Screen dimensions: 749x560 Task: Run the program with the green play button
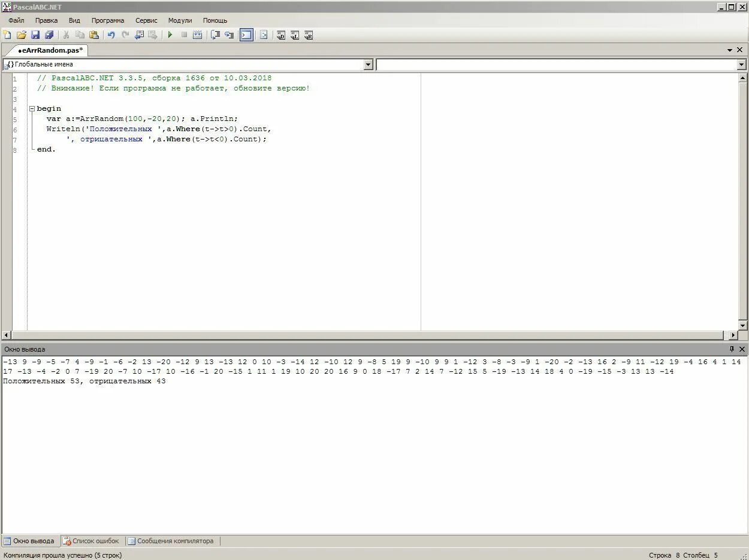pyautogui.click(x=170, y=35)
